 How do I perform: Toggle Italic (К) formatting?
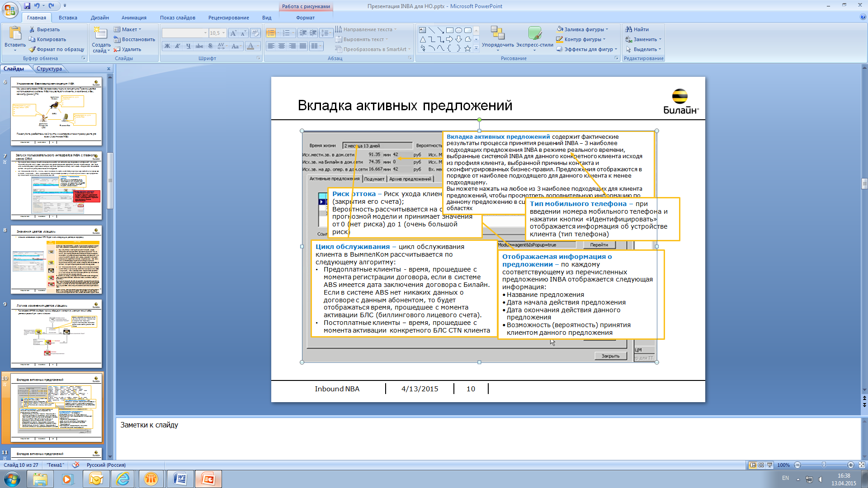pos(178,46)
